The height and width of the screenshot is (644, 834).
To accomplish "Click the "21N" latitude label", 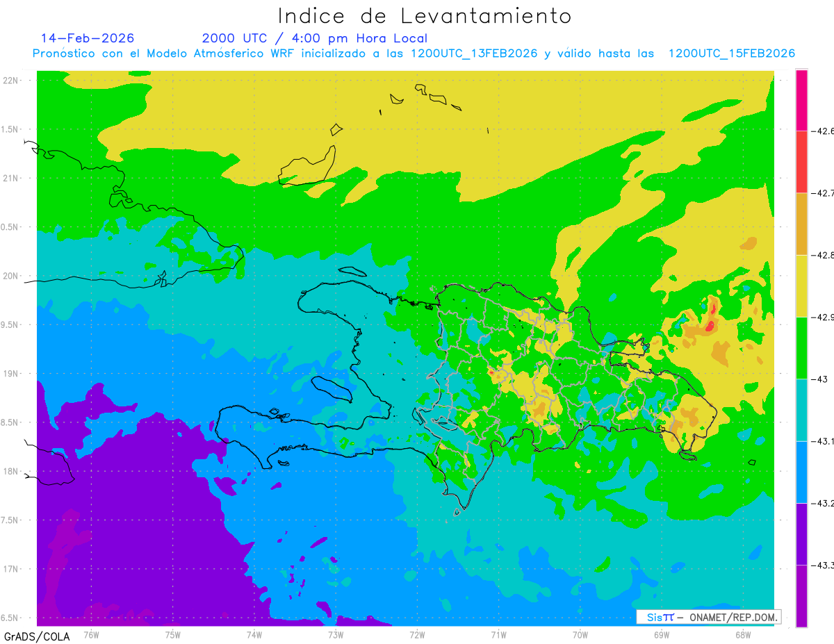I will 12,178.
